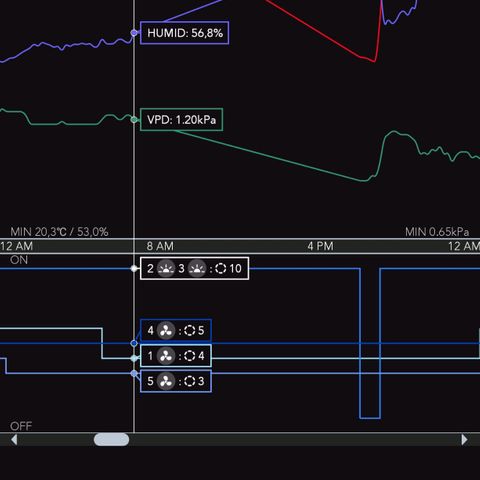Click the level dial icon next to 4
The height and width of the screenshot is (480, 480).
(x=189, y=356)
